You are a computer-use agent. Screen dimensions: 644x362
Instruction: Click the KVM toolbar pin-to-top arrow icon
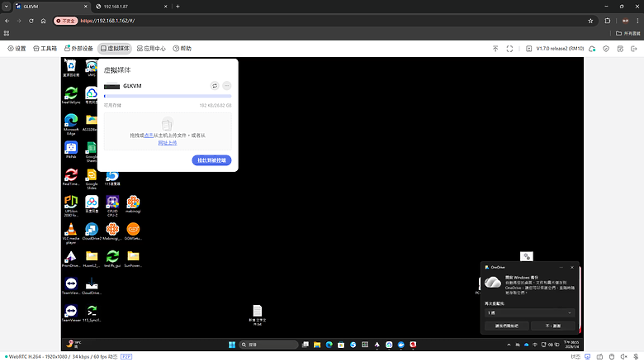pyautogui.click(x=495, y=49)
